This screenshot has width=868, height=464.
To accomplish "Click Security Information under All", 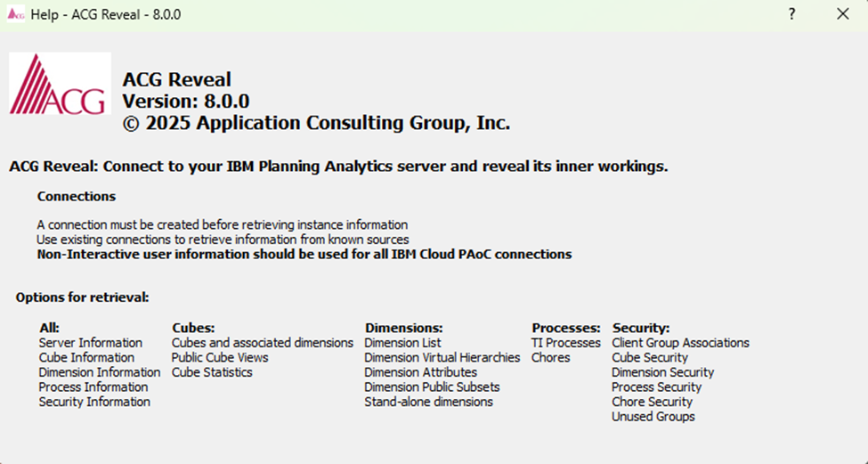I will tap(94, 402).
